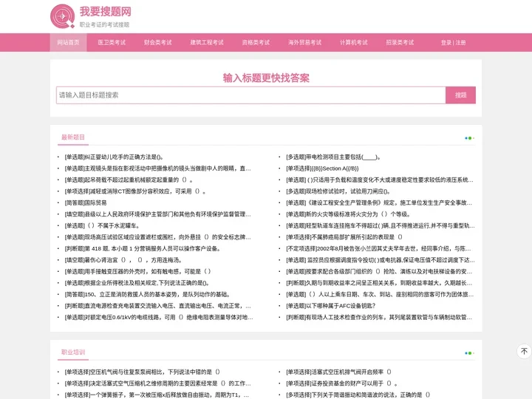Open question 只适用于负载和温度变化不大 液压系统

point(380,180)
